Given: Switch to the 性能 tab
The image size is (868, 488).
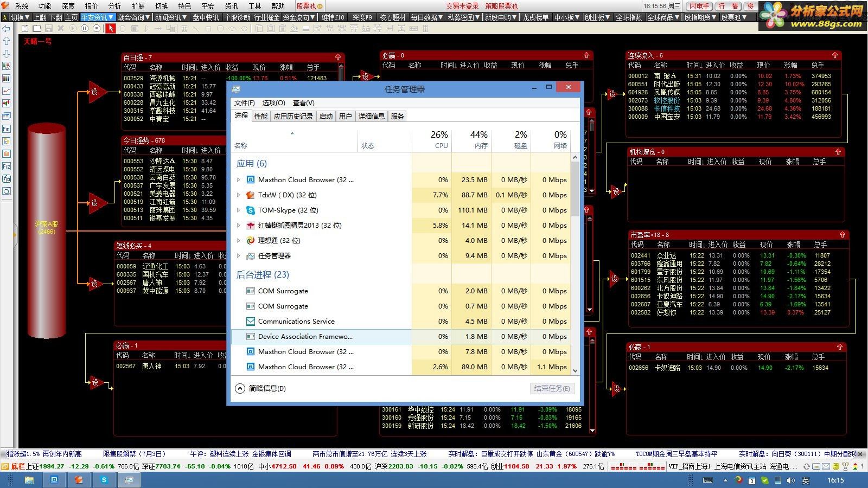Looking at the screenshot, I should tap(261, 116).
